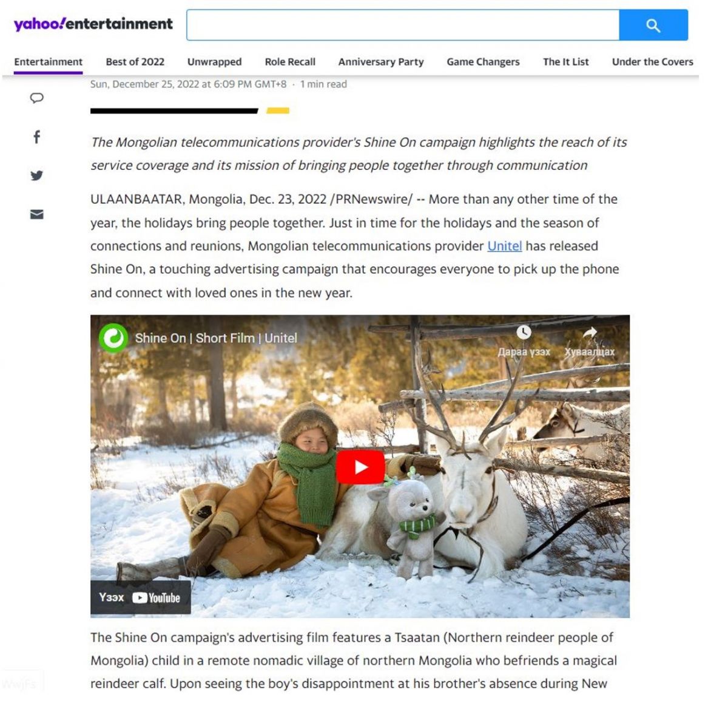
Task: Select the Entertainment tab
Action: 49,61
